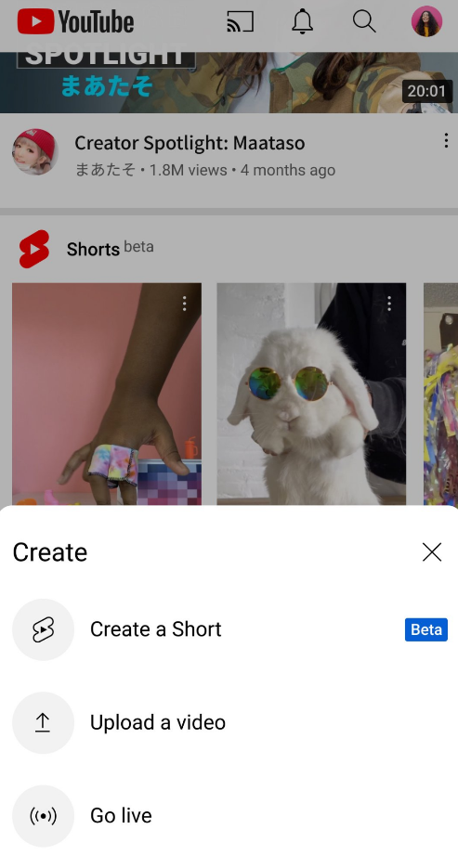Open options on the bunny Short
Image resolution: width=458 pixels, height=868 pixels.
(389, 304)
